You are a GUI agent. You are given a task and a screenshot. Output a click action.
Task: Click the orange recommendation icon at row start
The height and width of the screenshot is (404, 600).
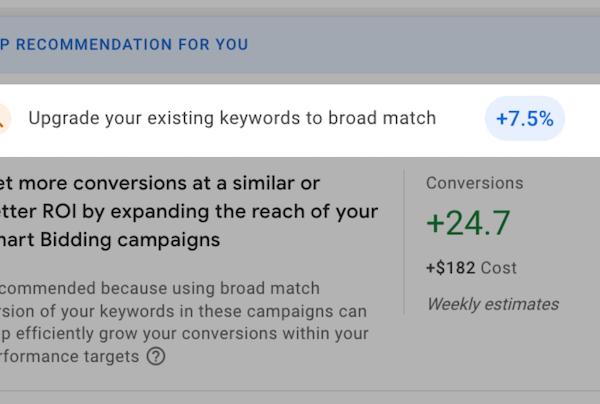[4, 119]
